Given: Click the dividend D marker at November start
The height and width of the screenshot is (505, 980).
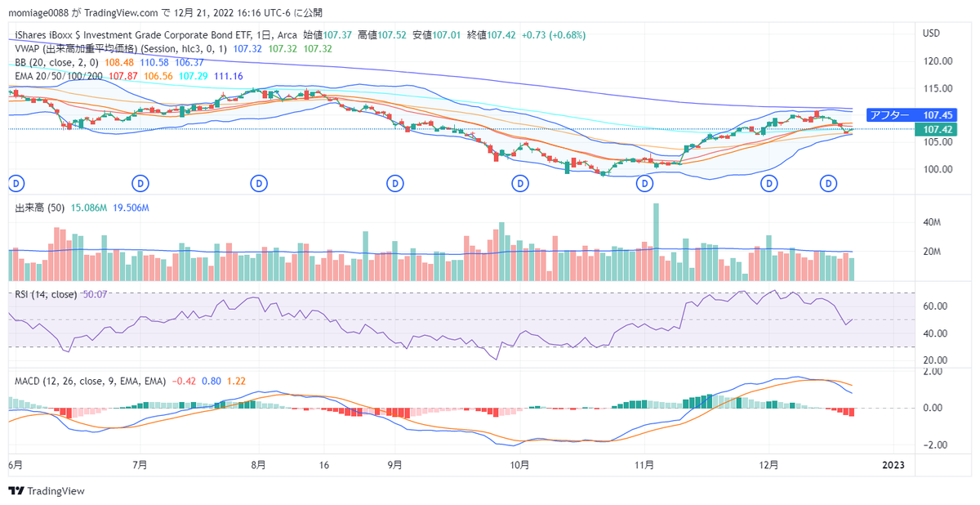Looking at the screenshot, I should pyautogui.click(x=645, y=183).
